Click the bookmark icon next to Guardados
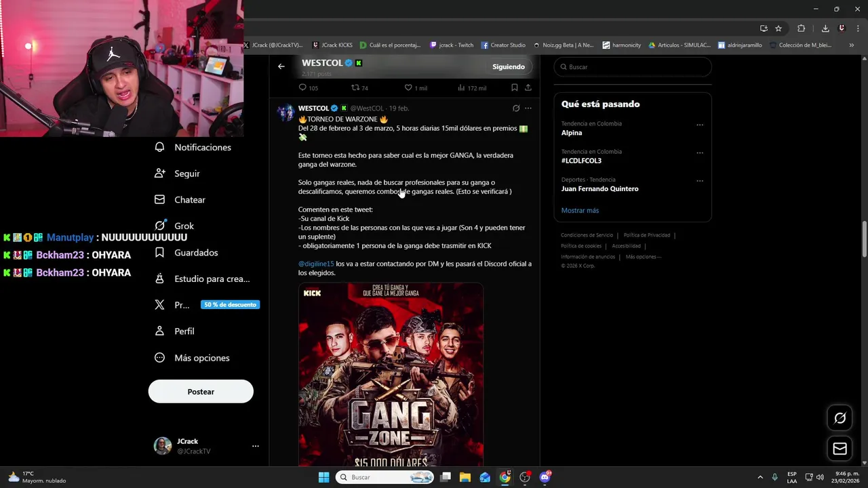The image size is (868, 488). [x=160, y=252]
